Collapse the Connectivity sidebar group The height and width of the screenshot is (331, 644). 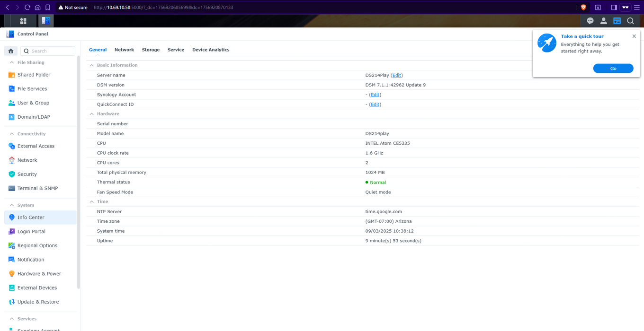(x=12, y=134)
